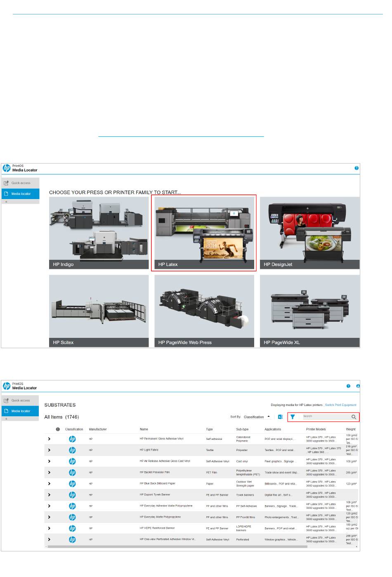Click the HP logo on the printer family screen
This screenshot has width=392, height=577.
(x=7, y=168)
